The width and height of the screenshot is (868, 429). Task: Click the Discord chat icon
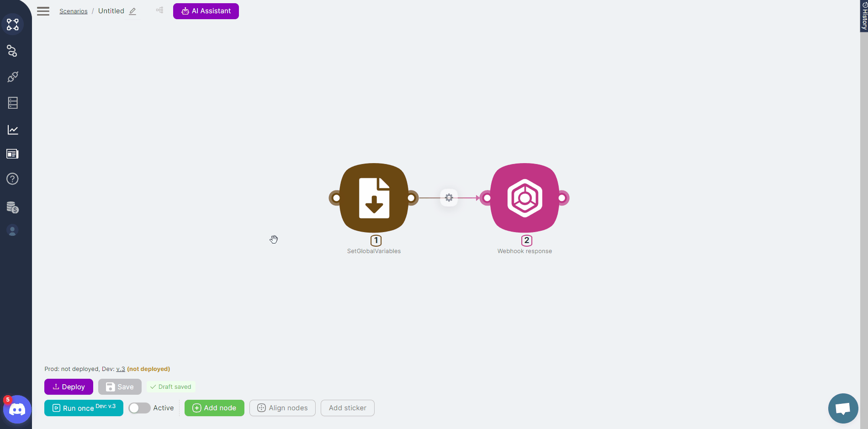point(17,409)
